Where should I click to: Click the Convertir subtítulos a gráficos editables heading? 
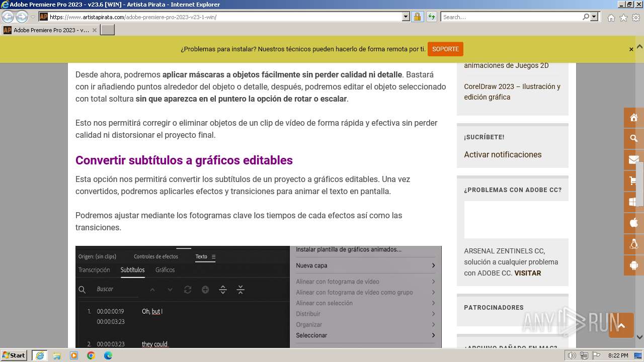pos(184,160)
